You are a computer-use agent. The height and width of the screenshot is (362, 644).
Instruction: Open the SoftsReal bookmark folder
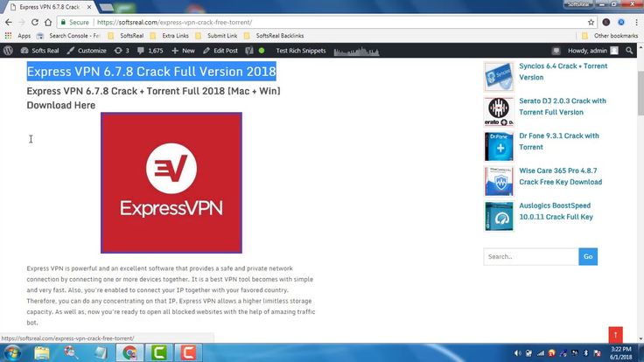[x=126, y=36]
